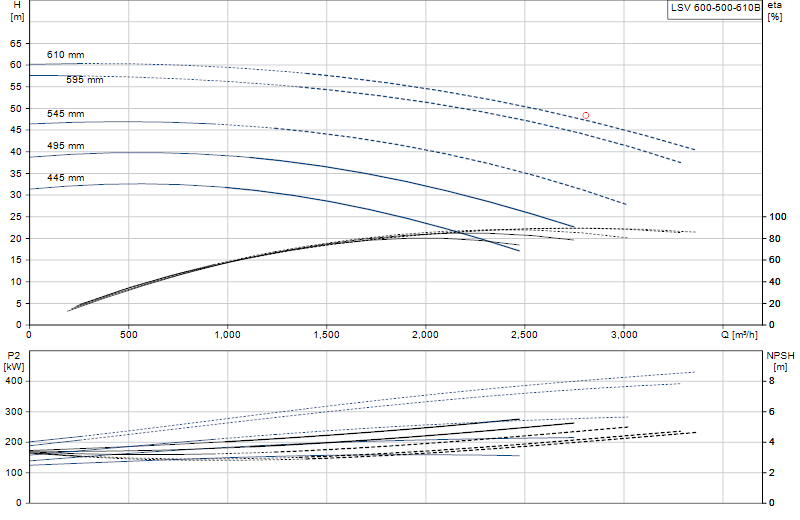This screenshot has height=520, width=800.
Task: Click the 2 value on NPSH axis
Action: tap(771, 473)
